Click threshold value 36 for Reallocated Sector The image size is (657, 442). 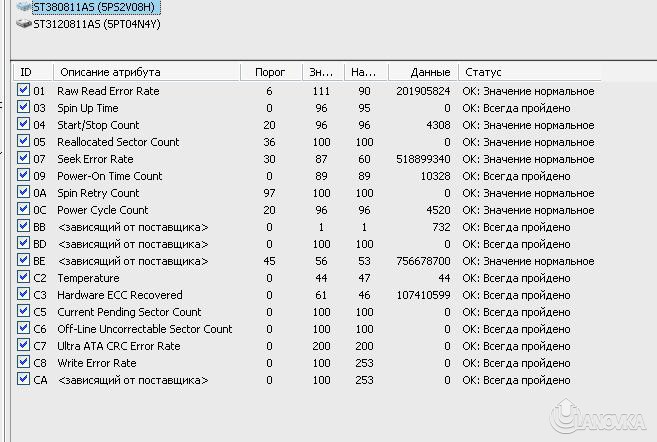tap(269, 142)
